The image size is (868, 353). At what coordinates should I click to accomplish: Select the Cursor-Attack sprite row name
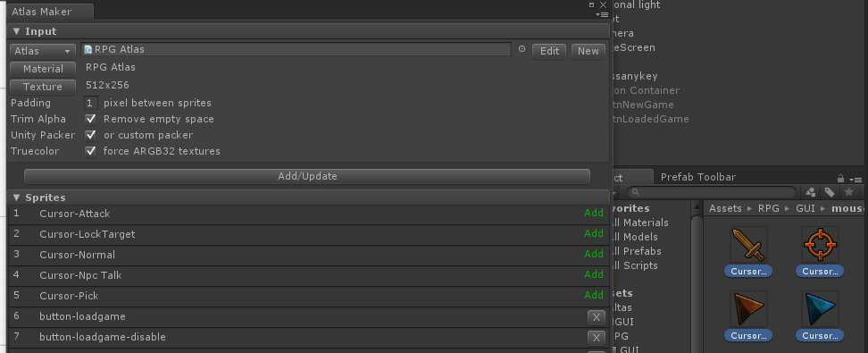(x=75, y=214)
